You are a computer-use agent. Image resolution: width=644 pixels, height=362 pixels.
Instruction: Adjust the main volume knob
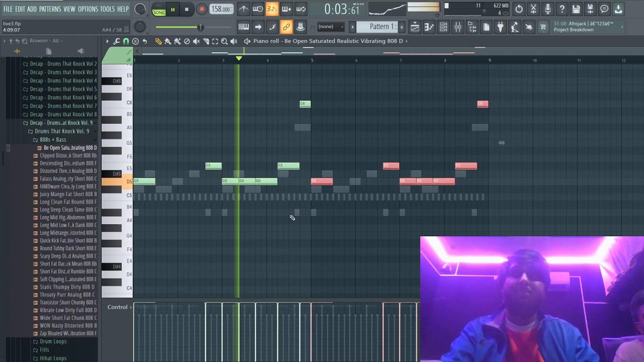tap(140, 9)
